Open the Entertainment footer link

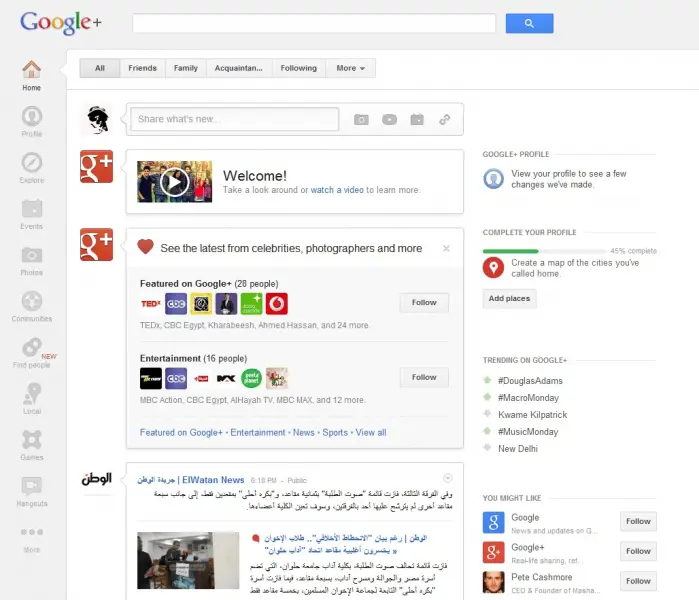258,432
